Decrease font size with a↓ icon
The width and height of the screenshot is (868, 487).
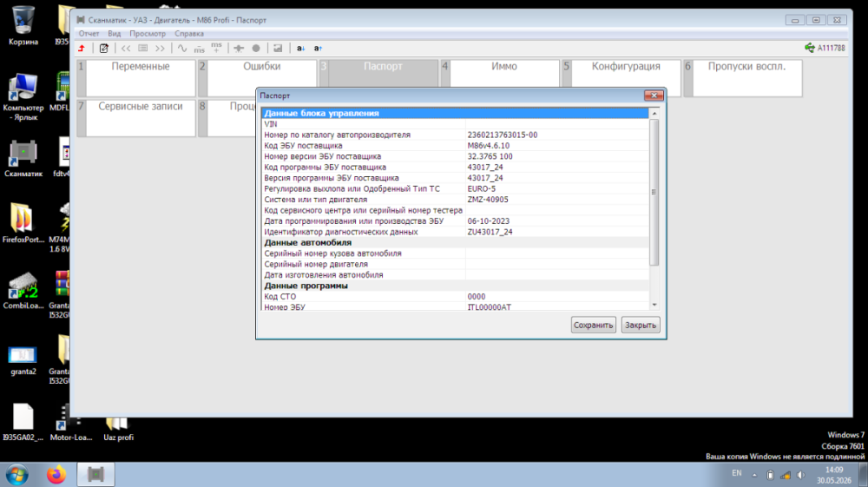300,48
